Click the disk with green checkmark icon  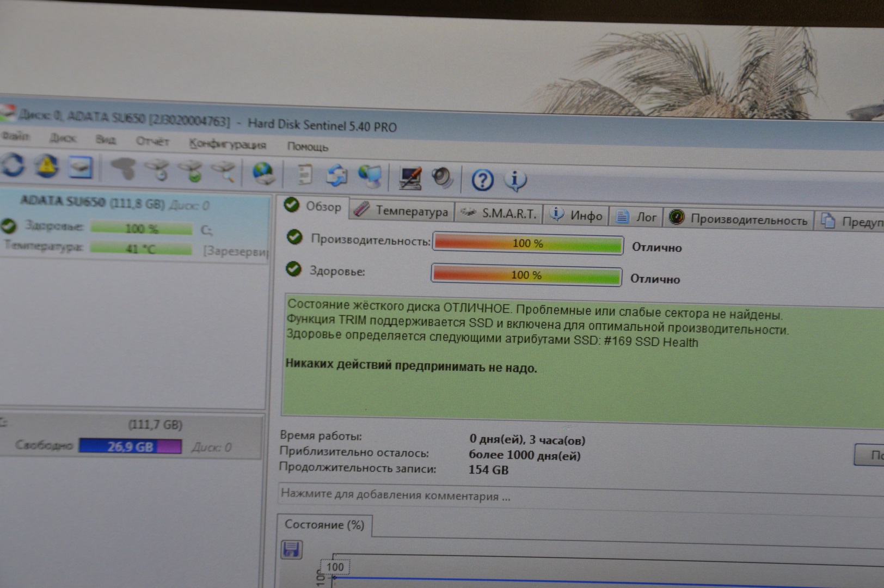[191, 170]
